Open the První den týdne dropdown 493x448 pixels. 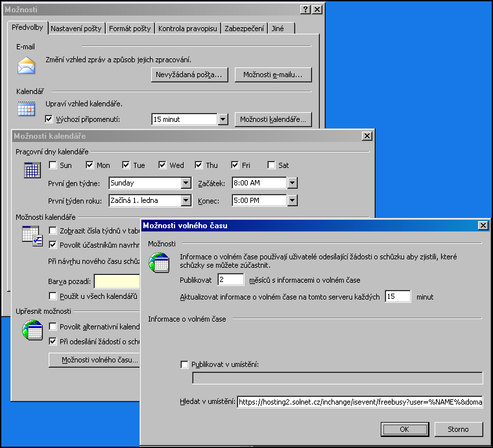186,183
